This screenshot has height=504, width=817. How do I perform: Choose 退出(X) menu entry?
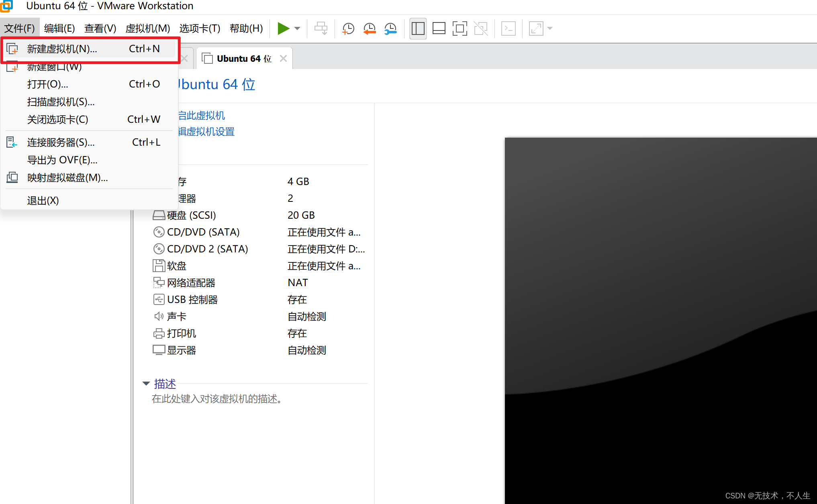coord(90,201)
